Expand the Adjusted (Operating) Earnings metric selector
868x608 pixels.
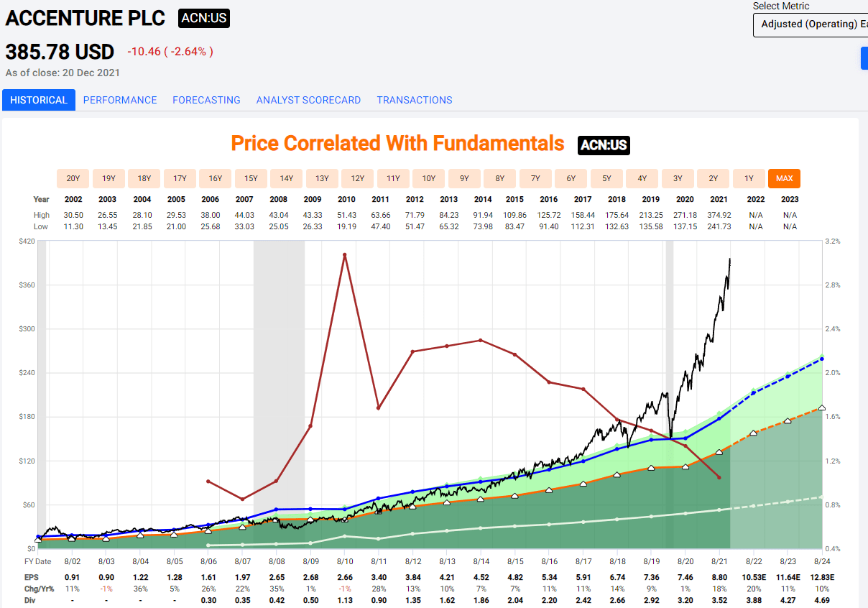[811, 24]
